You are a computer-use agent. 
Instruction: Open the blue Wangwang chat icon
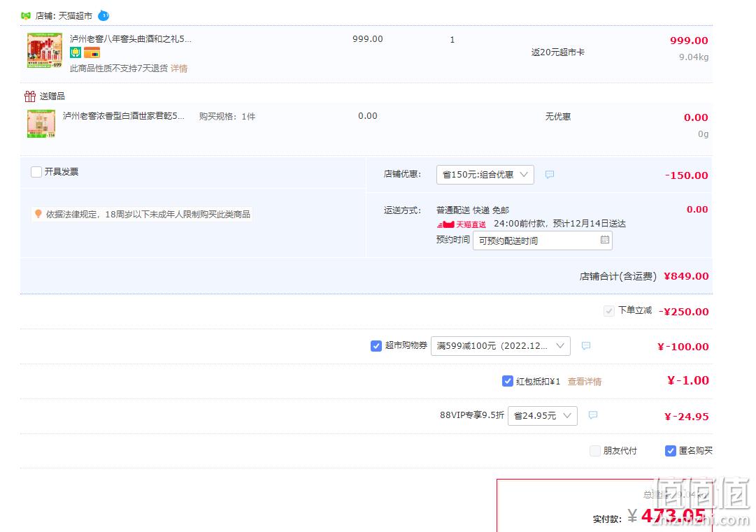coord(104,16)
